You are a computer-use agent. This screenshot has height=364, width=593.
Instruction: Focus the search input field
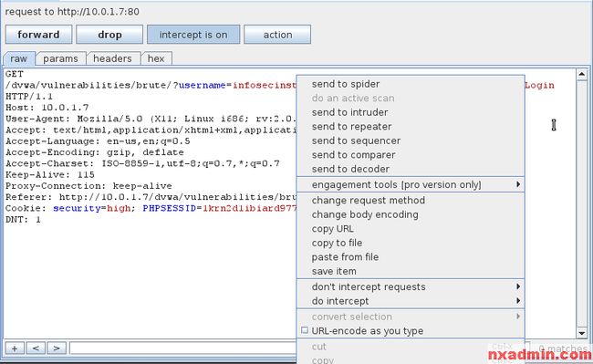click(183, 348)
